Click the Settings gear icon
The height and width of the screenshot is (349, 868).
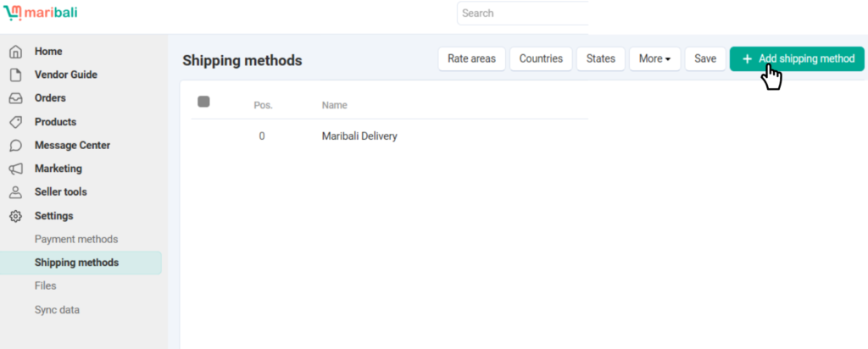[x=15, y=216]
